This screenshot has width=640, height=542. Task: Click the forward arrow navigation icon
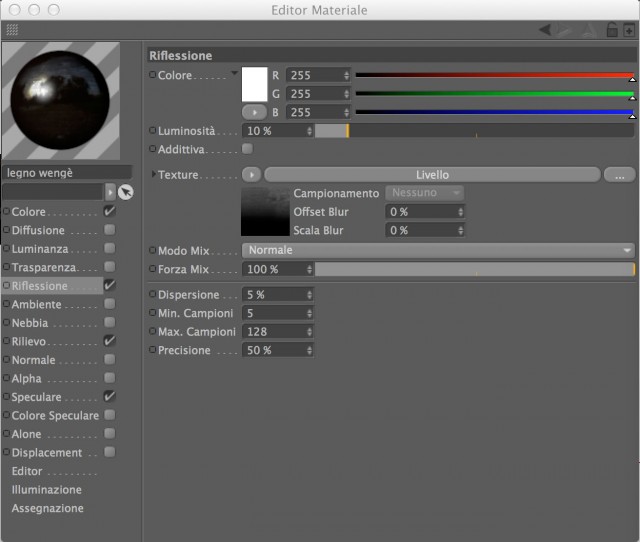(564, 29)
